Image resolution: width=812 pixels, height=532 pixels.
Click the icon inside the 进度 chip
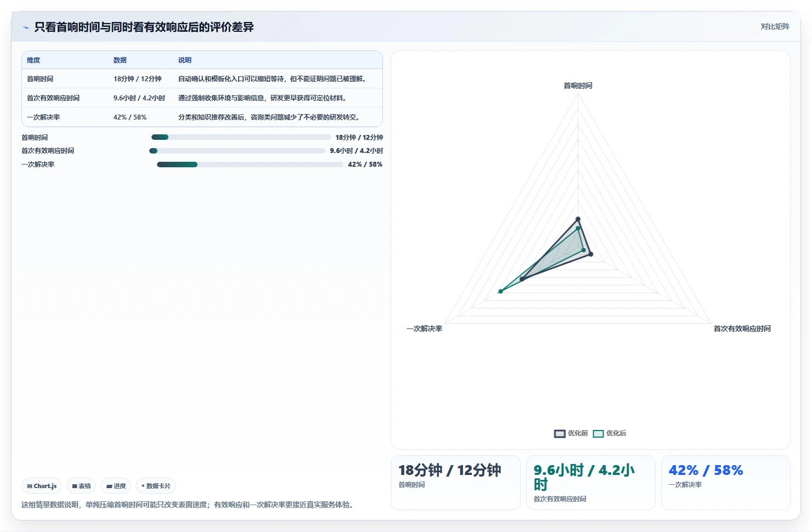[x=109, y=486]
